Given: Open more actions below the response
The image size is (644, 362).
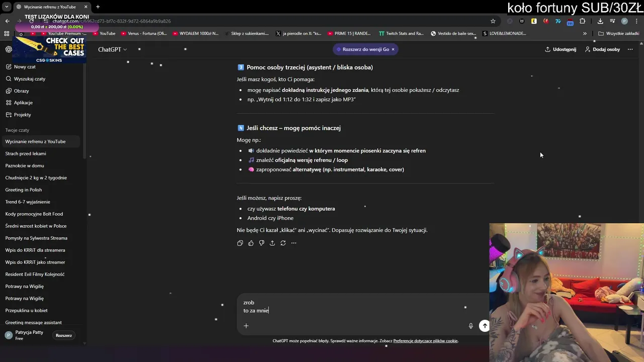Looking at the screenshot, I should (294, 243).
